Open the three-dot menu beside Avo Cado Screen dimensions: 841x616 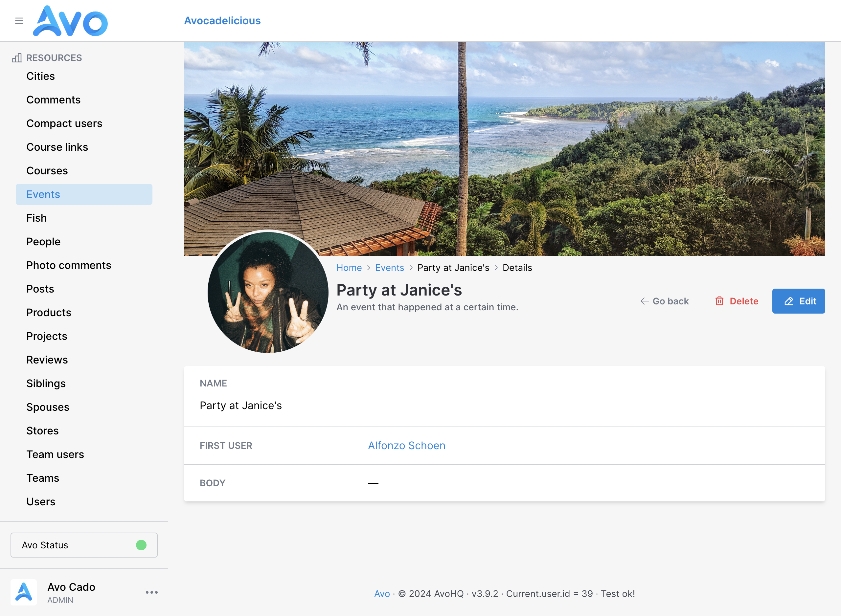[152, 592]
